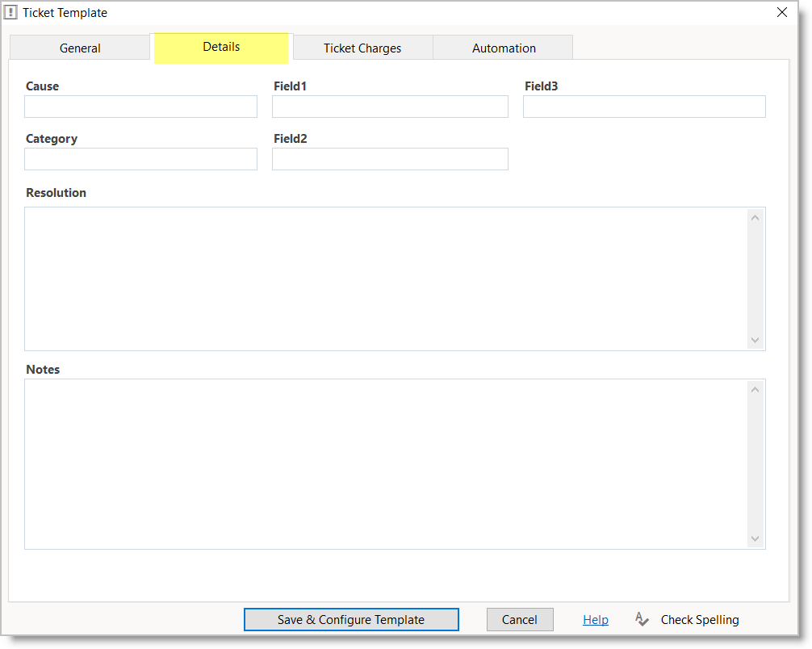Open the Ticket Charges tab

[x=362, y=48]
